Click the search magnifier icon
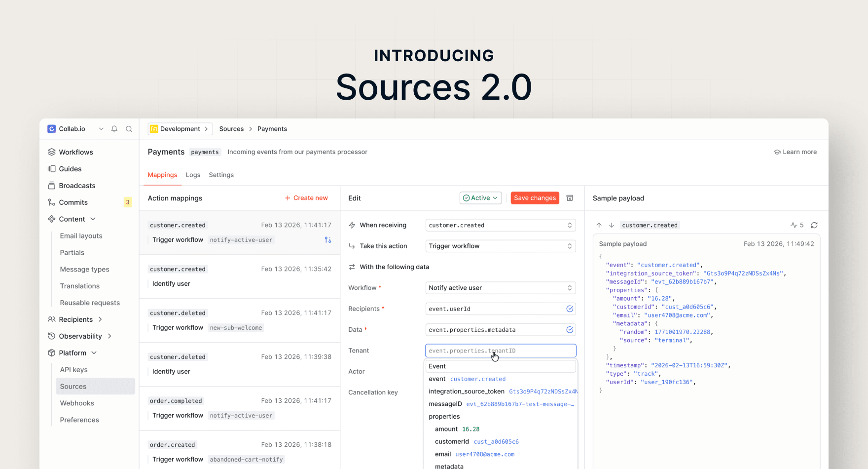 (x=129, y=129)
